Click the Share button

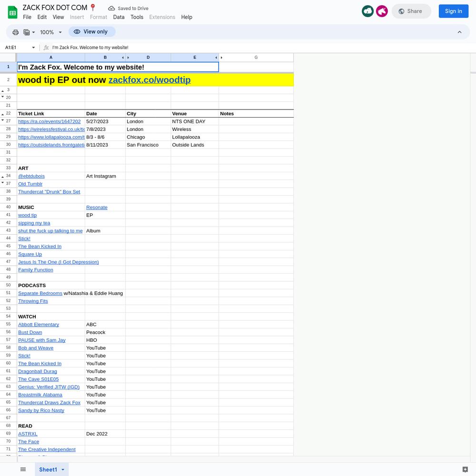411,11
